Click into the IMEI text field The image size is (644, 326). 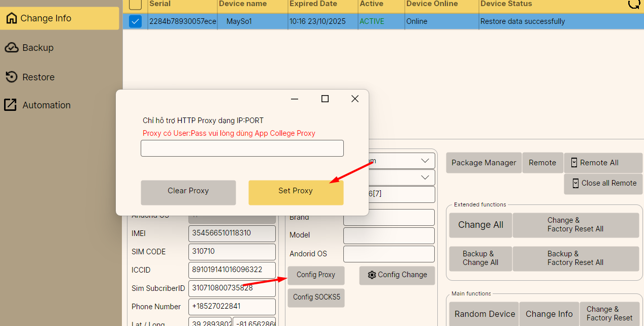tap(232, 233)
